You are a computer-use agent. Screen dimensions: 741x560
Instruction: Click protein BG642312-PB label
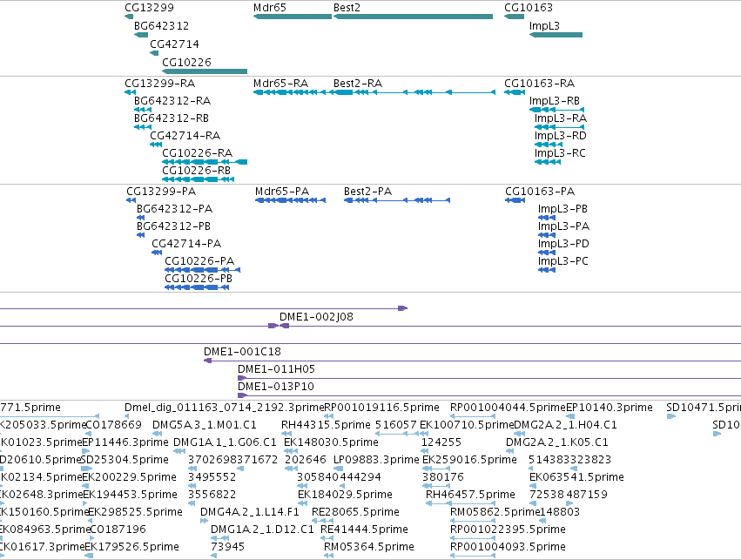pyautogui.click(x=173, y=226)
